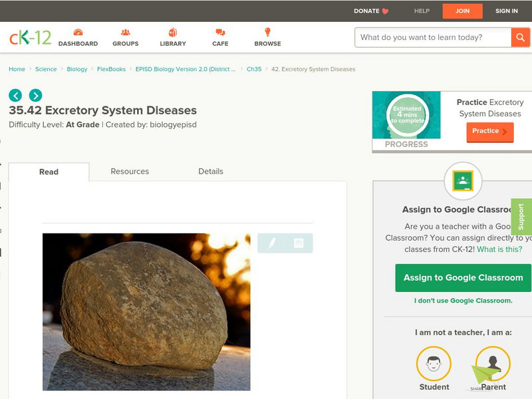
Task: Click the Student label
Action: [434, 387]
